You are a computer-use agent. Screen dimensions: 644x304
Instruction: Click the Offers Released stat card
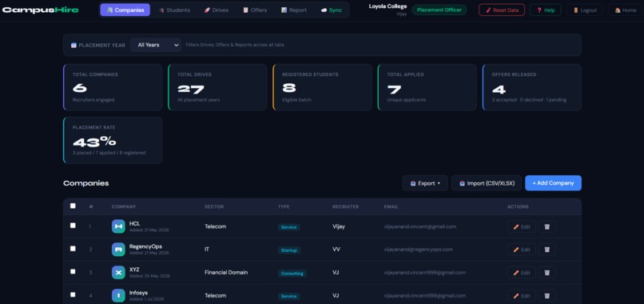pyautogui.click(x=532, y=87)
